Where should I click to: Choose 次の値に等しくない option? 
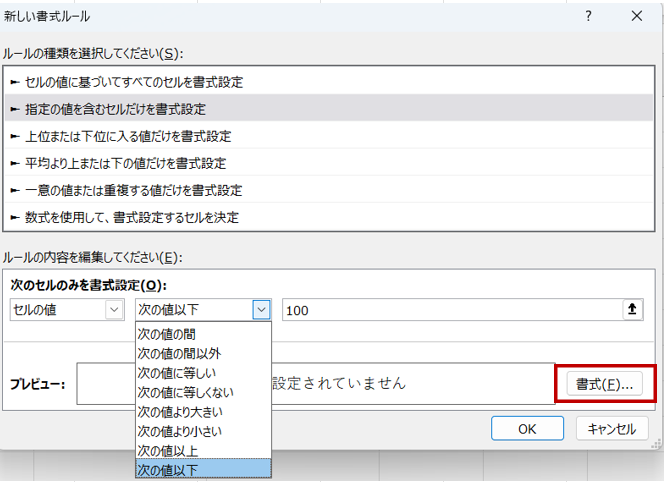pos(178,391)
